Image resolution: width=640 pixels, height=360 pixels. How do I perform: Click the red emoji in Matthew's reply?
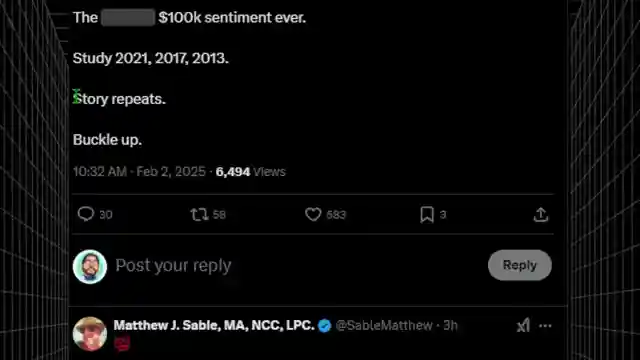(x=122, y=344)
